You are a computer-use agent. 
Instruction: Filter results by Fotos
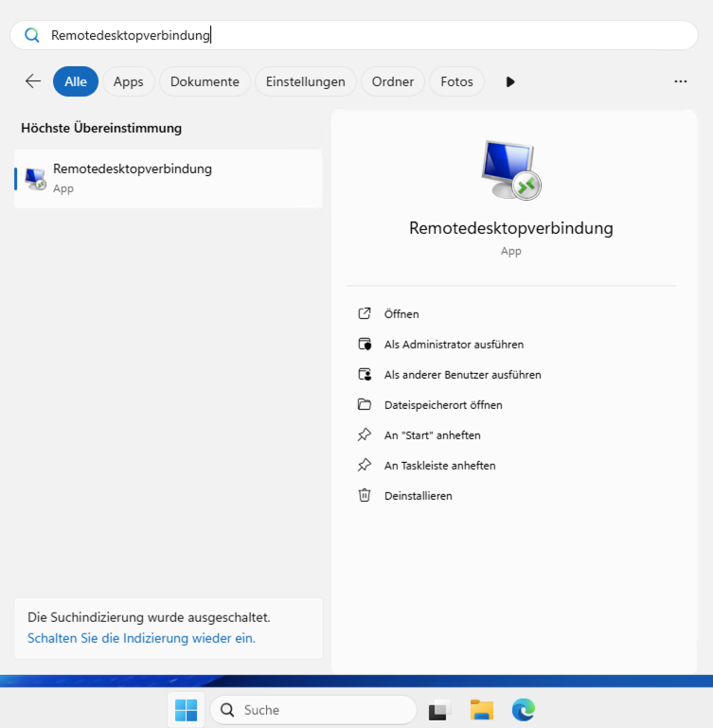456,81
